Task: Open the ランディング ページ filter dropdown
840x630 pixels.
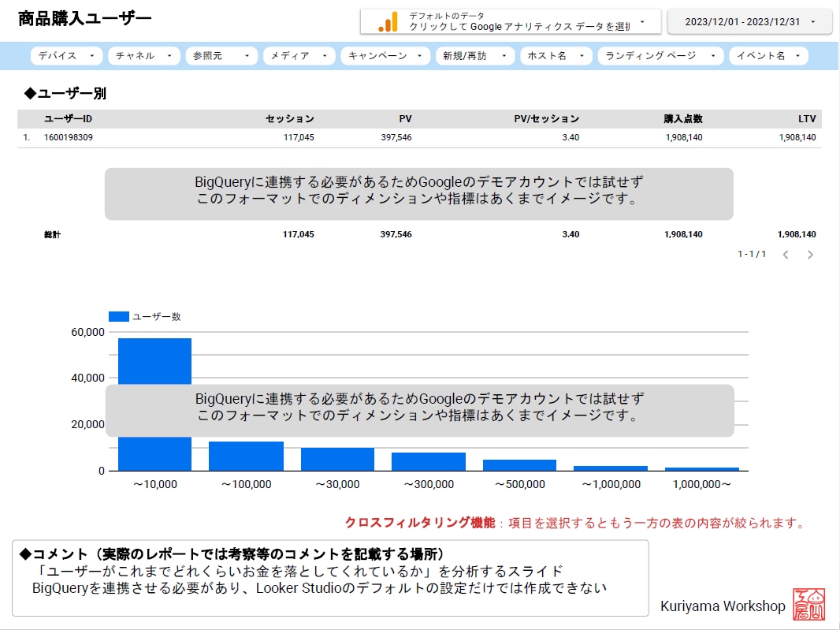Action: click(660, 56)
